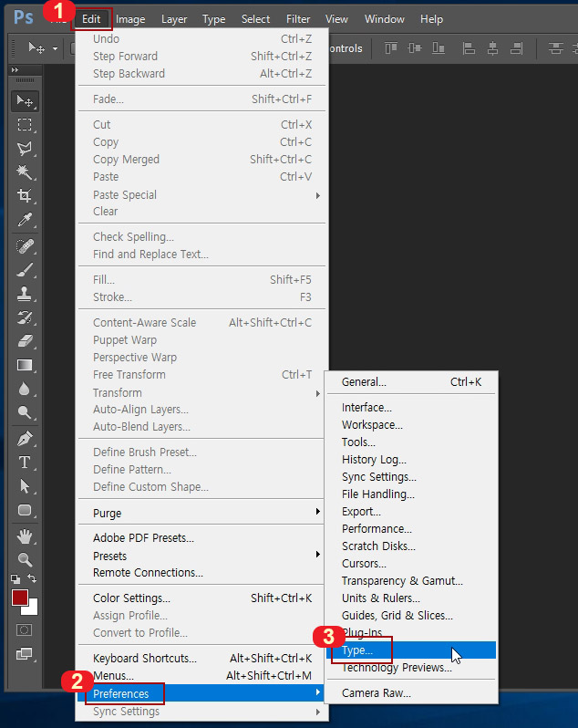Click the align left edges icon
Image resolution: width=578 pixels, height=728 pixels.
click(x=469, y=47)
